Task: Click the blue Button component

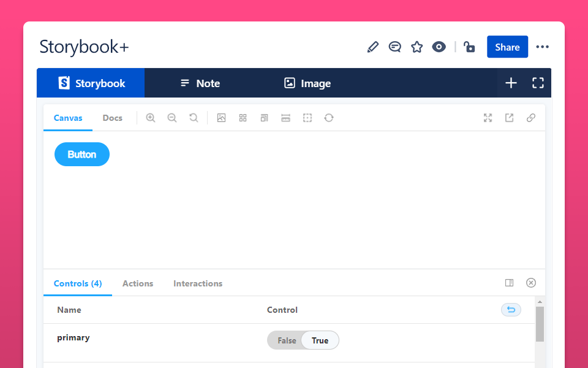Action: pyautogui.click(x=82, y=155)
